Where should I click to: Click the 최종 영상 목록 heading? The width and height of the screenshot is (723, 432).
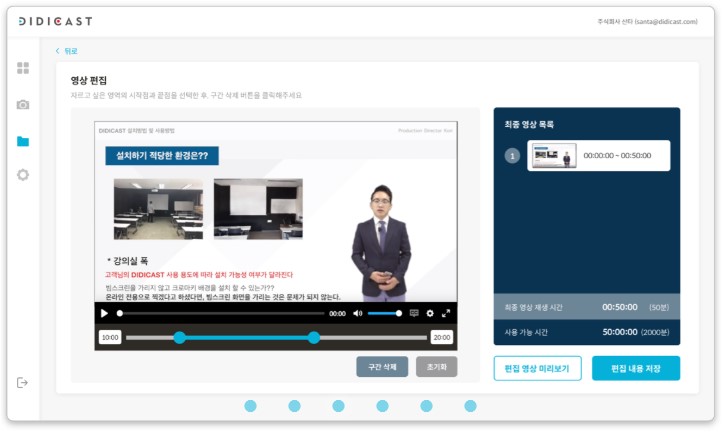tap(529, 124)
